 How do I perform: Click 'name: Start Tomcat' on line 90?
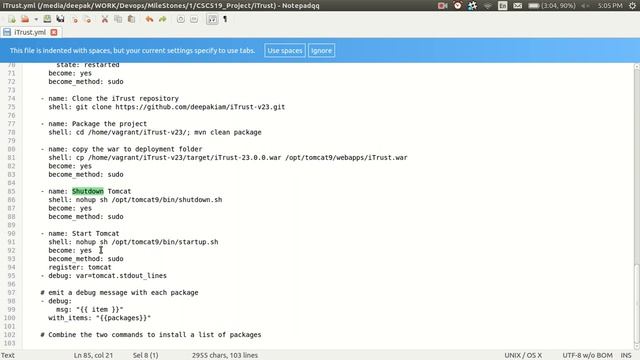pyautogui.click(x=80, y=233)
